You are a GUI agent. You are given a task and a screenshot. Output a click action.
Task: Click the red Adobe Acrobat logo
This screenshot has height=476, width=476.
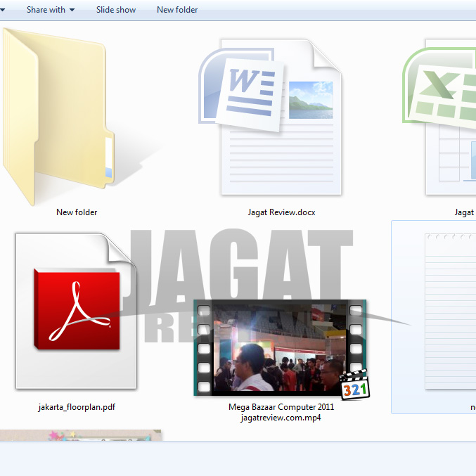(79, 308)
